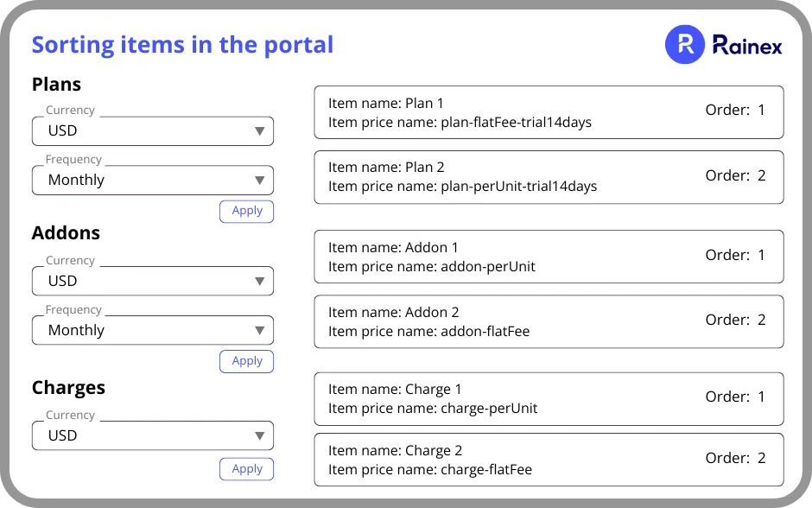Open the Plans Currency dropdown
The height and width of the screenshot is (508, 812).
[x=153, y=131]
